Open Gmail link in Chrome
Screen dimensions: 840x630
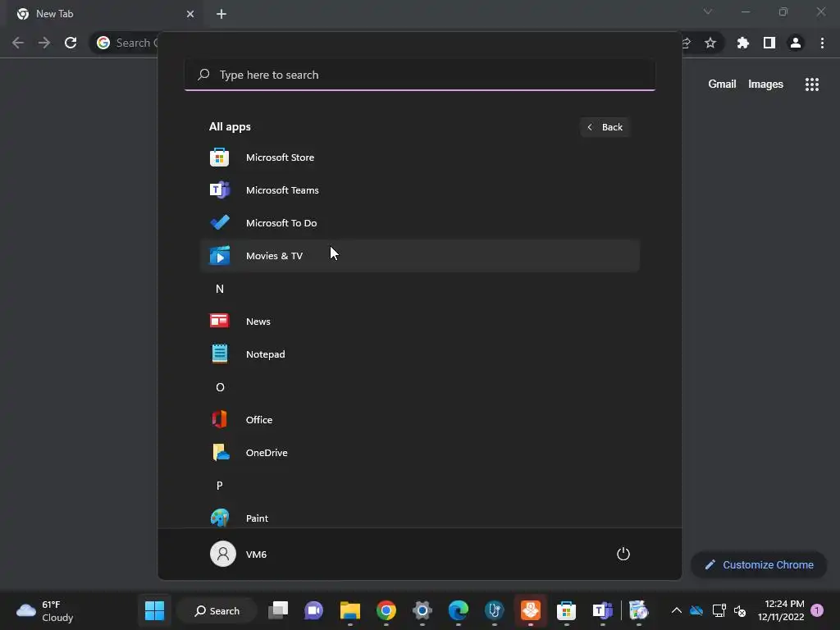click(722, 84)
